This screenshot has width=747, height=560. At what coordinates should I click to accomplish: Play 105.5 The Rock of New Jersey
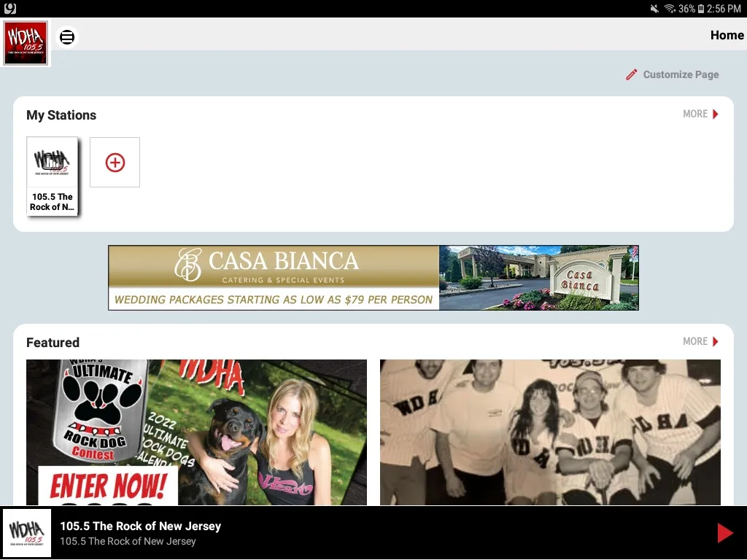point(724,533)
